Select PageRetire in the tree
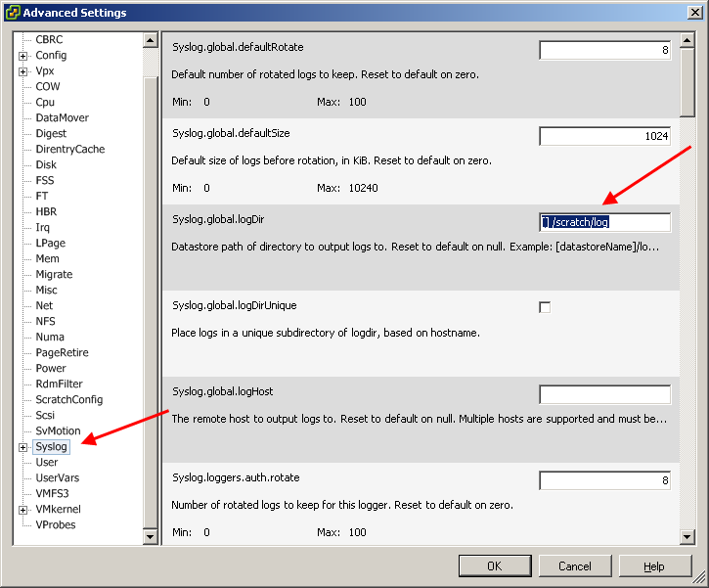 pyautogui.click(x=62, y=353)
